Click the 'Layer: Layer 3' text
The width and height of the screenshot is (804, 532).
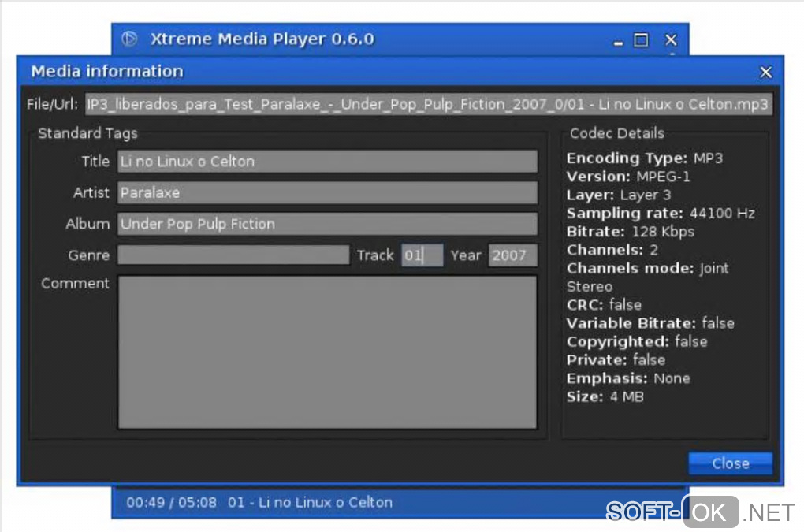pos(619,195)
